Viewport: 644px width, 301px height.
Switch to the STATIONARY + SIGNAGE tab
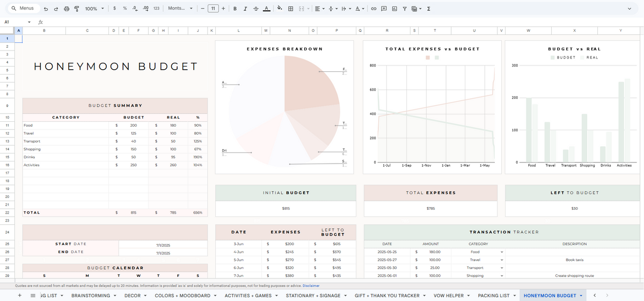tap(317, 296)
